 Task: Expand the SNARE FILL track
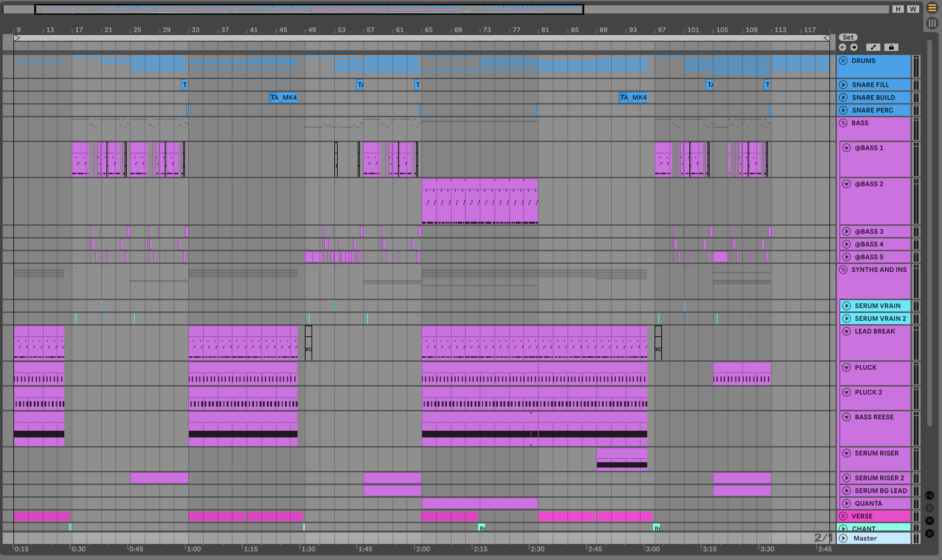(843, 84)
